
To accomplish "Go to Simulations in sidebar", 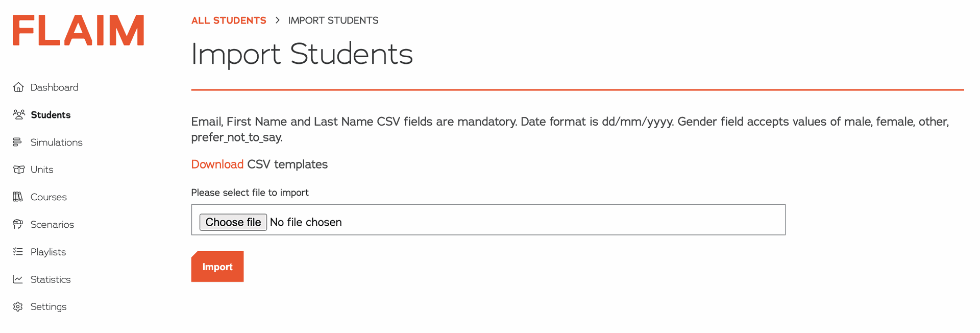I will 56,142.
